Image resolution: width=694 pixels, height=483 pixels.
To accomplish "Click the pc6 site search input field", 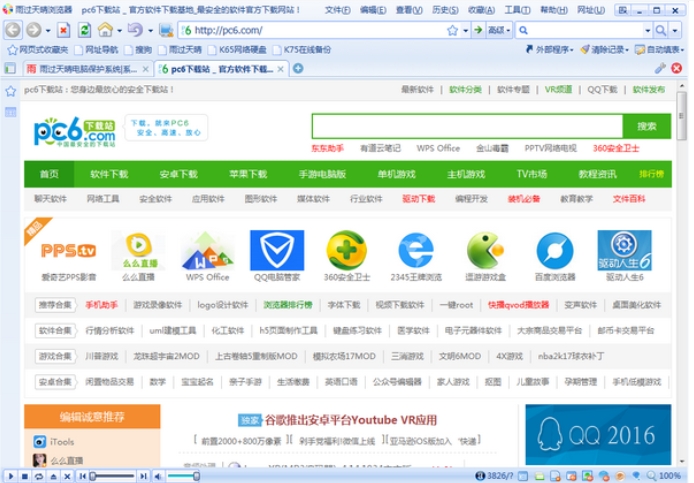I will click(467, 126).
